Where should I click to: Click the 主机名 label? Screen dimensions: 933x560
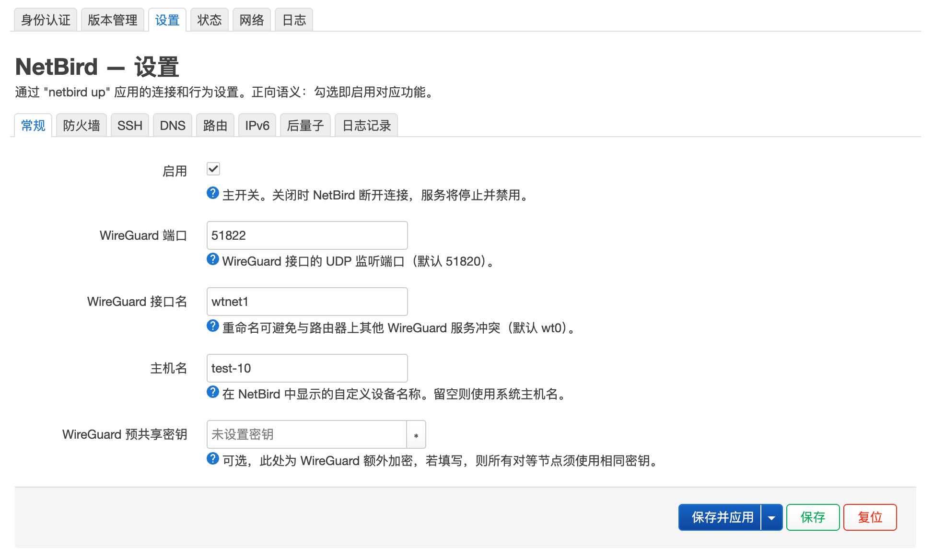[168, 368]
